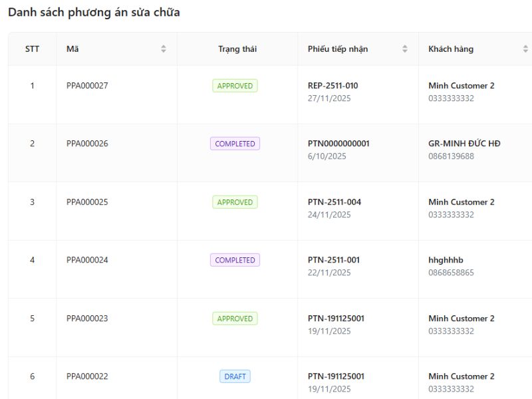This screenshot has height=399, width=532.
Task: Open receipt REP-2511-010
Action: pyautogui.click(x=333, y=86)
